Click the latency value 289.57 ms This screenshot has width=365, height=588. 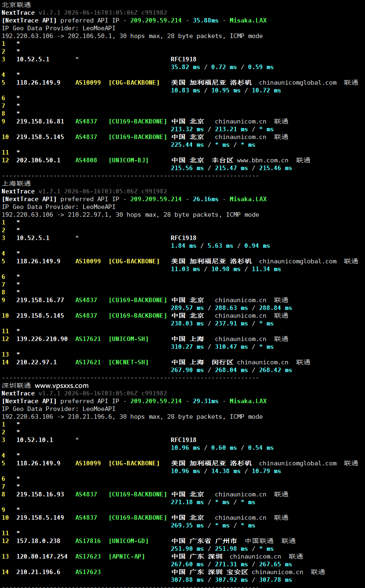tap(187, 308)
